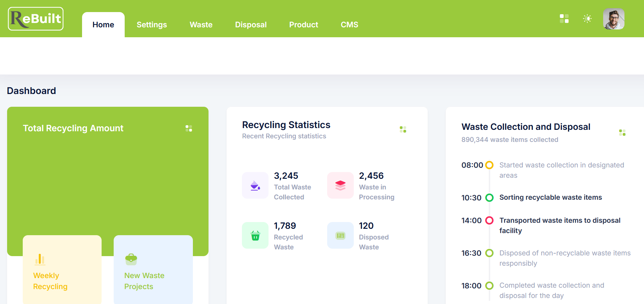
Task: Switch to the Settings tab
Action: click(x=152, y=25)
